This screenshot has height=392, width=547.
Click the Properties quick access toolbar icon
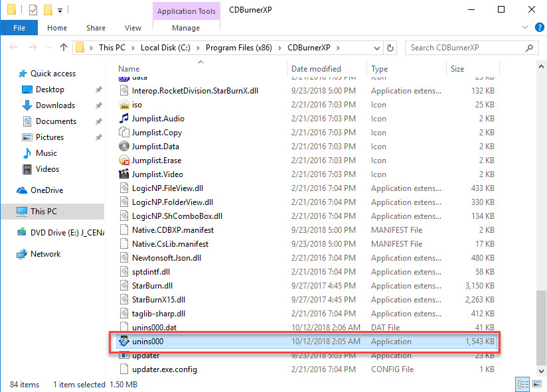click(33, 10)
